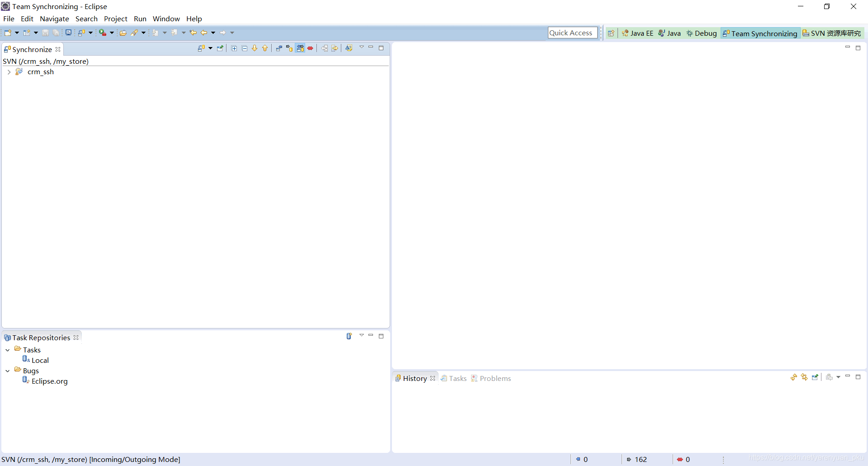The image size is (868, 466).
Task: Open Run external tools dropdown arrow
Action: (112, 33)
